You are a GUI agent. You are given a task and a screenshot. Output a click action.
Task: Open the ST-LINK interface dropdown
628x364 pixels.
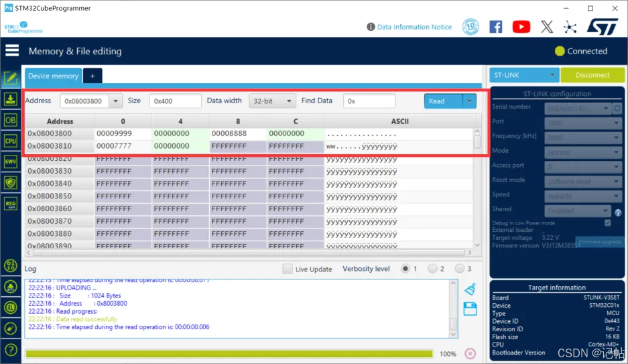click(523, 75)
